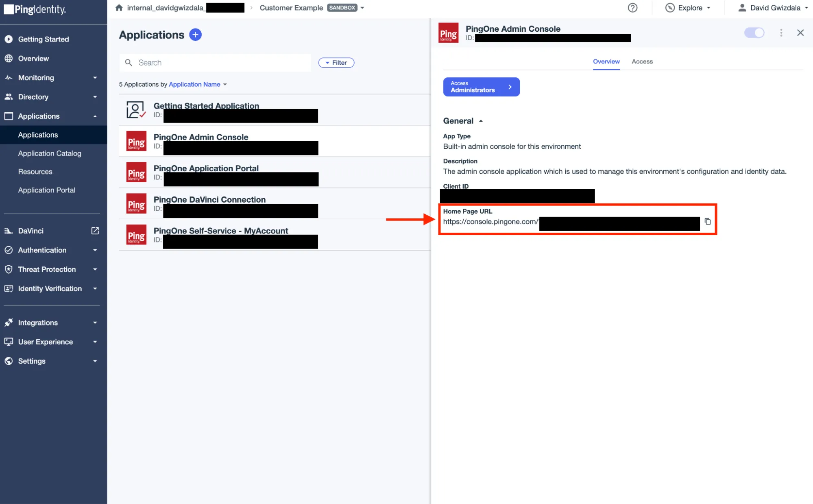813x504 pixels.
Task: Toggle the PingOne Admin Console enable switch
Action: pyautogui.click(x=754, y=33)
